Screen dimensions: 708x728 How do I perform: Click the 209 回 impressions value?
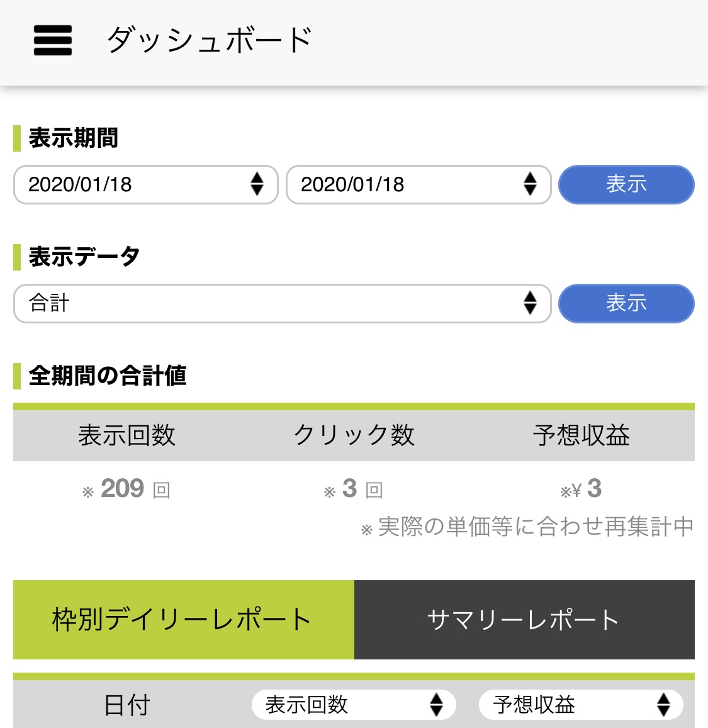[126, 489]
